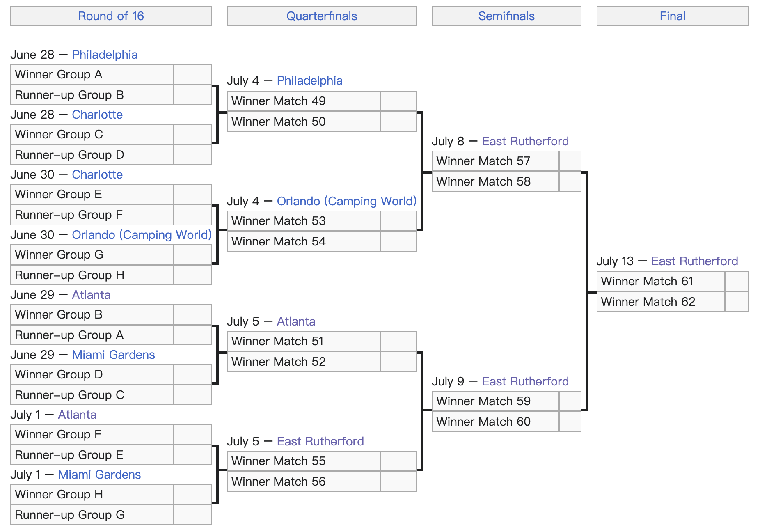
Task: Open the Quarterfinals header link
Action: coord(322,16)
